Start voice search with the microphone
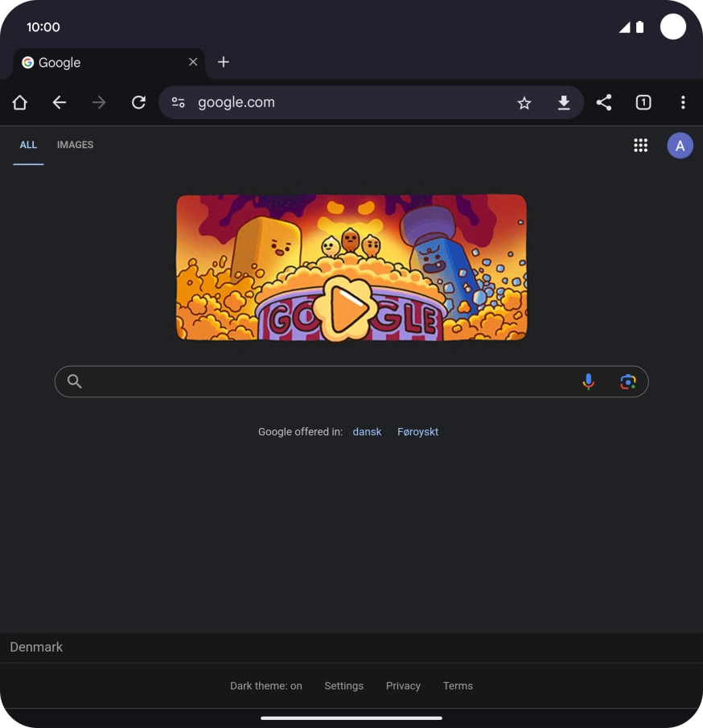 (x=589, y=382)
